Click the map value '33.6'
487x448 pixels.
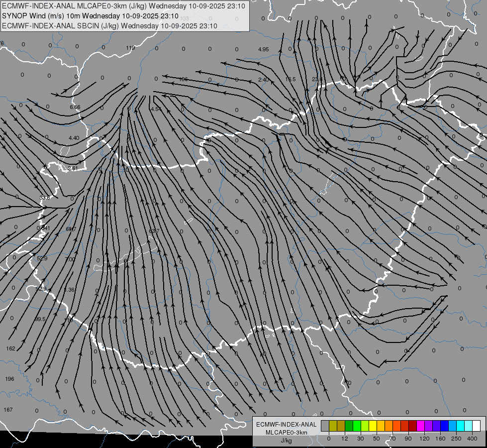pyautogui.click(x=45, y=198)
